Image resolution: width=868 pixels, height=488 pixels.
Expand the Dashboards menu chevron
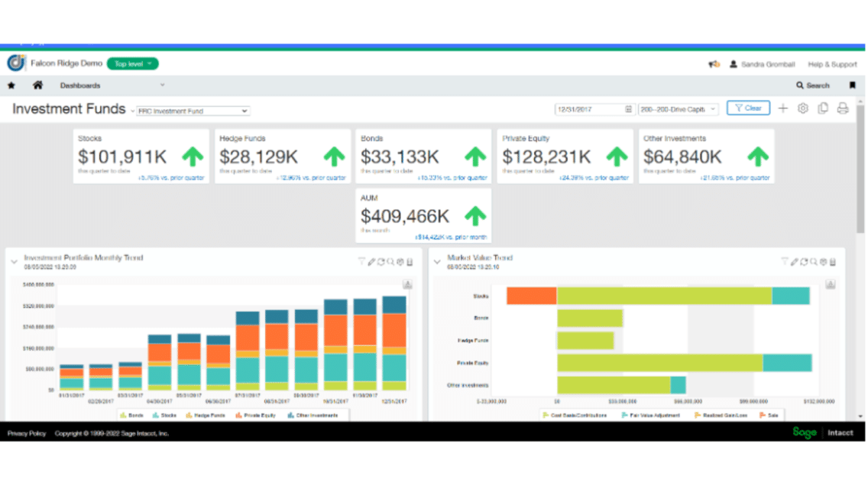coord(162,86)
